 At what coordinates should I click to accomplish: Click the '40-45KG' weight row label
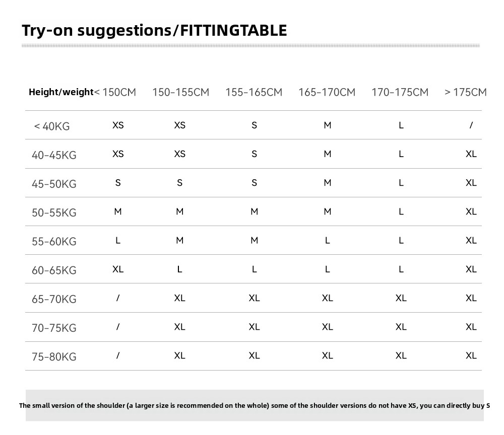[54, 155]
